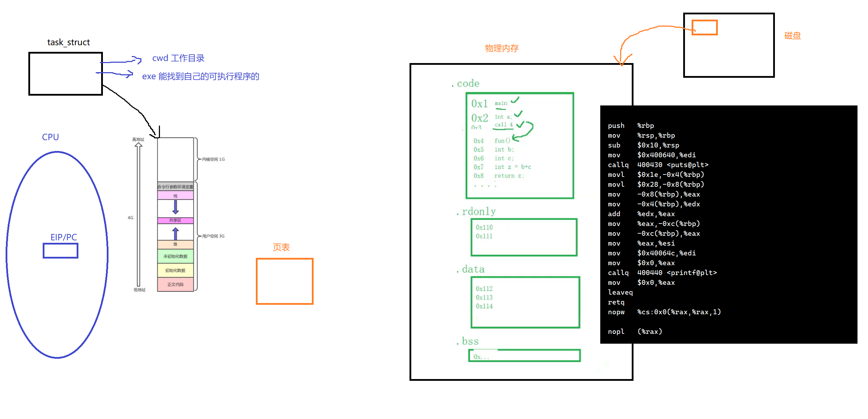Click the 低地址 label
This screenshot has width=868, height=419.
click(139, 290)
